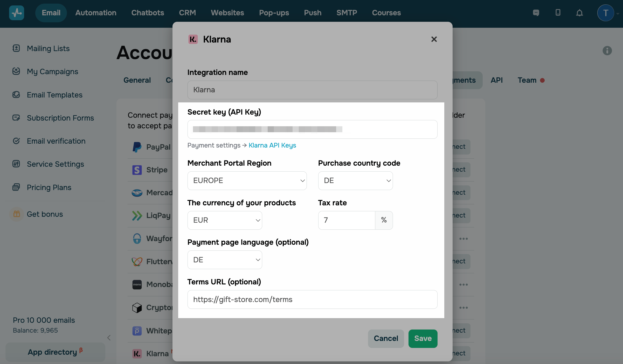This screenshot has width=623, height=364.
Task: Open the Merchant Portal Region dropdown
Action: pos(247,180)
